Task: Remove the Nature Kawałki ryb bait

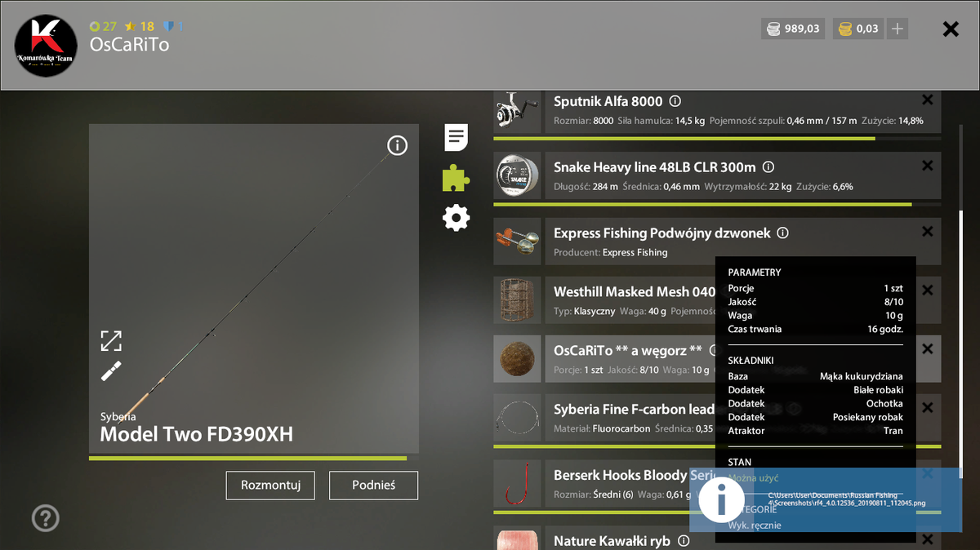Action: 927,539
